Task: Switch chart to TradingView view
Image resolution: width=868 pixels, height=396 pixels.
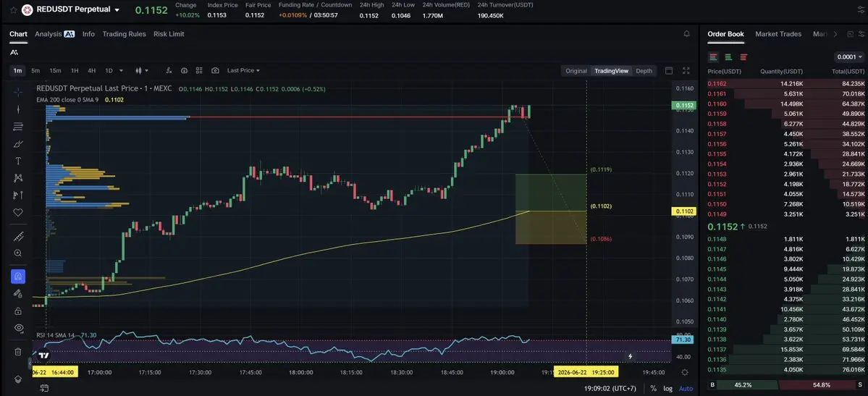Action: [611, 71]
